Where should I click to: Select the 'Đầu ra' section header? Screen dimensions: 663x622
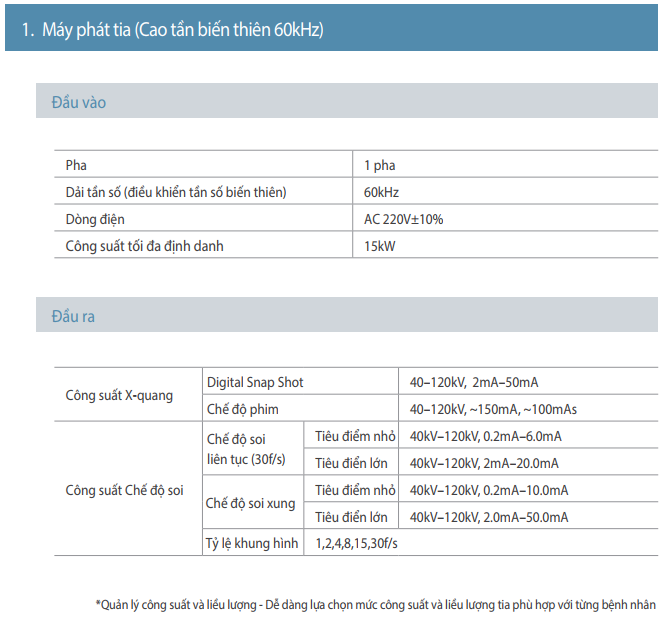point(73,316)
